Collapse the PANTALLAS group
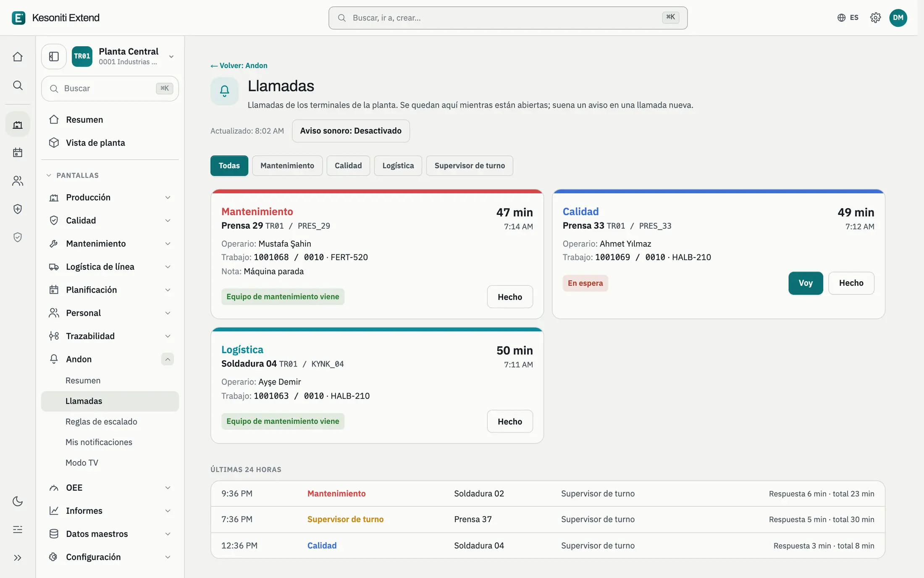The height and width of the screenshot is (578, 924). (72, 175)
